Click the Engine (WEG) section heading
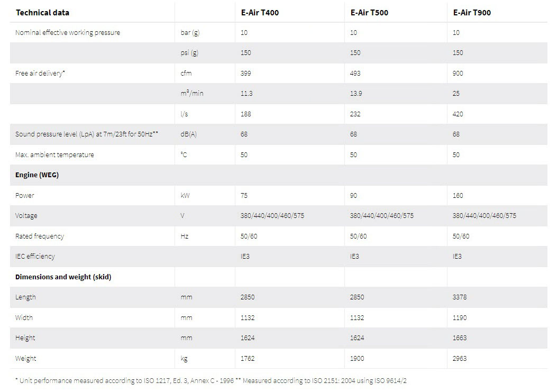Screen dimensions: 558x392 coord(37,175)
